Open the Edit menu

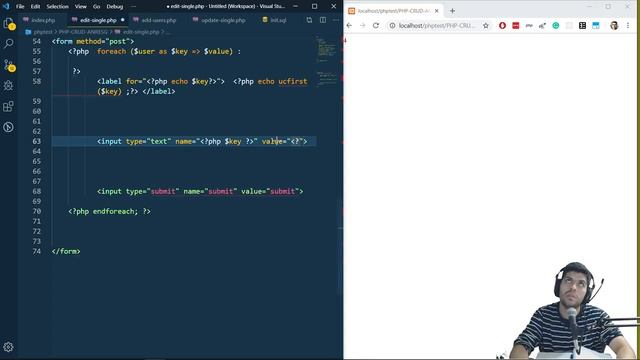36,7
